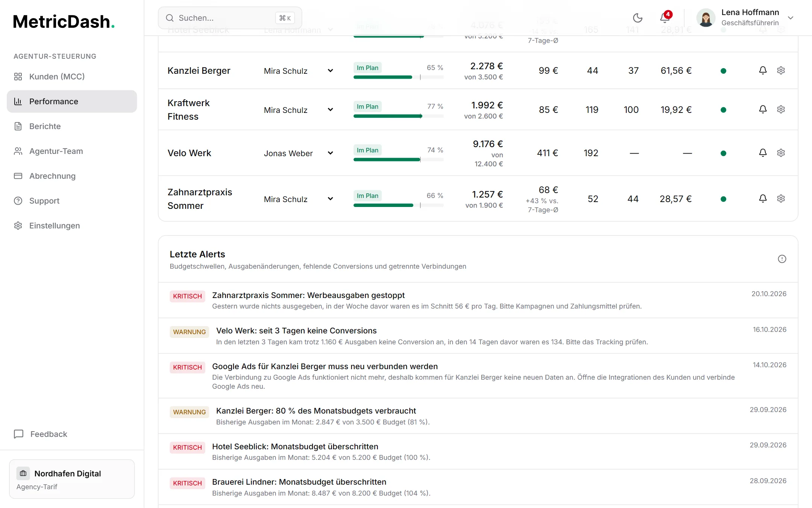The width and height of the screenshot is (812, 508).
Task: Open alert Velo Werk: seit 3 Tagen keine Conversions
Action: pos(478,336)
